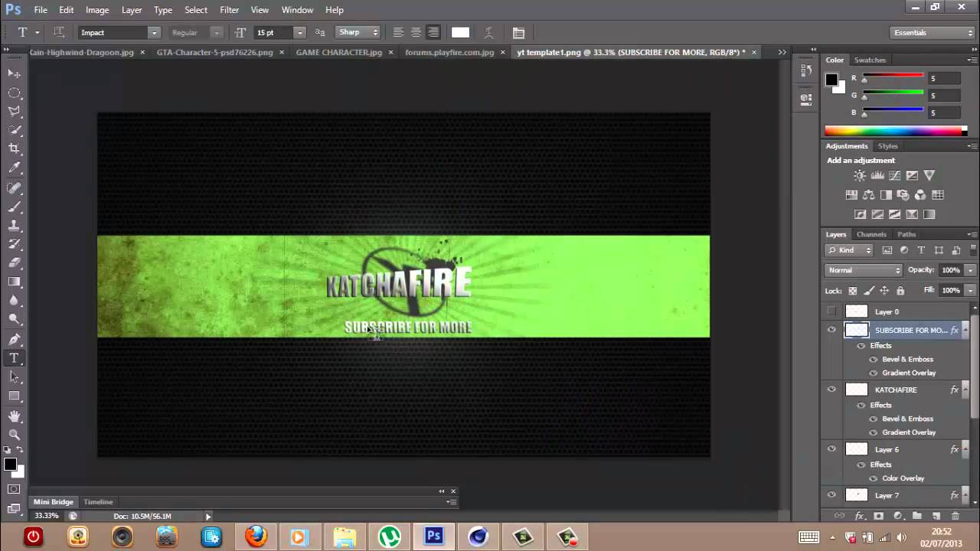Add a Photo Filter adjustment
Screen dimensions: 980x551
coord(903,195)
